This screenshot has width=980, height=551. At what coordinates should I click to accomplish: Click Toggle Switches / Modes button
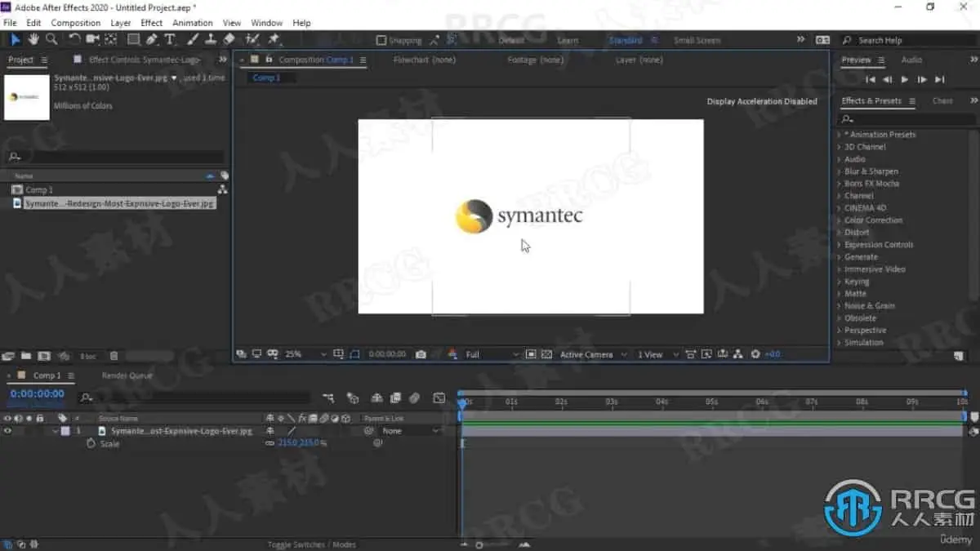coord(312,544)
